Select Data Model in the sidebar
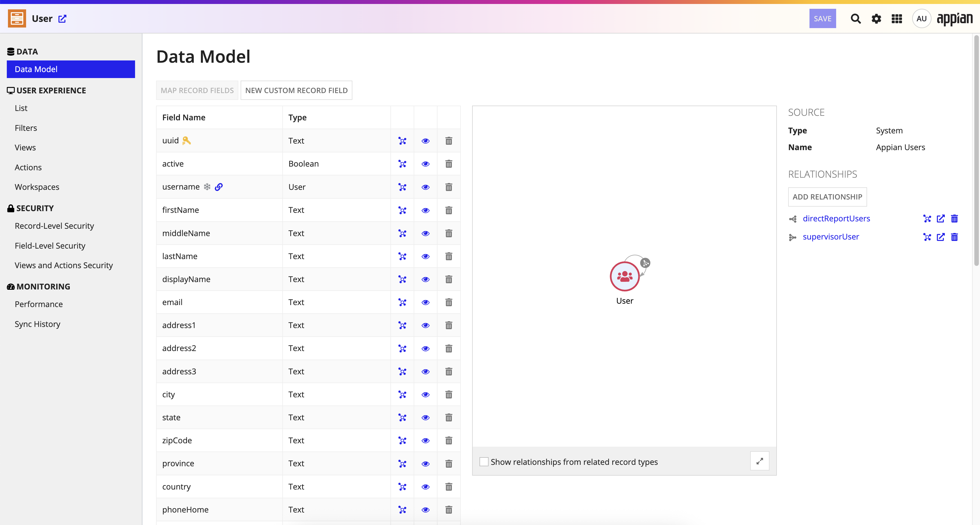 [71, 69]
